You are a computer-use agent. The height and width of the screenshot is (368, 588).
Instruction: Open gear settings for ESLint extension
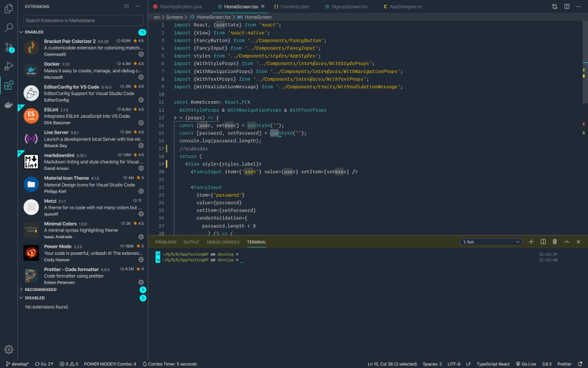141,123
